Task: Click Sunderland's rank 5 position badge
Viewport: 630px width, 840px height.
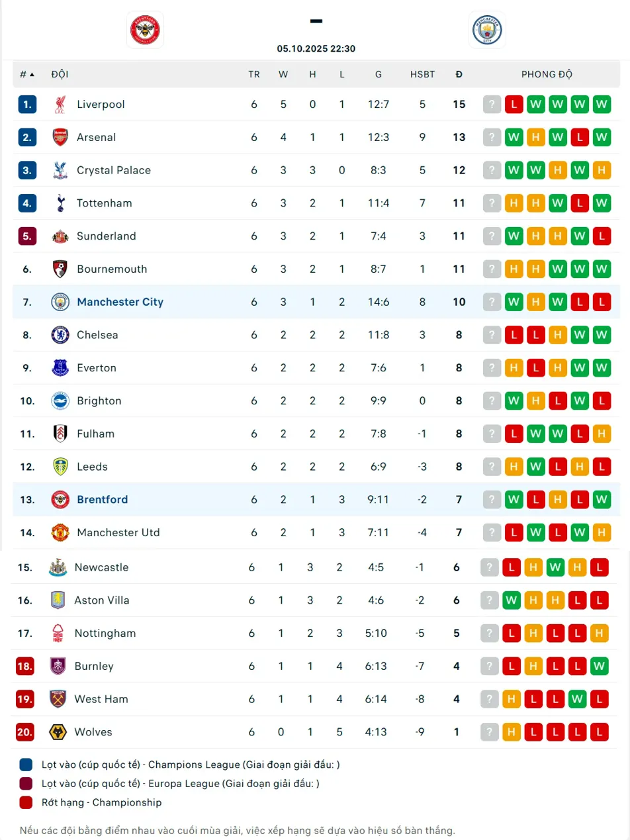Action: pyautogui.click(x=27, y=236)
